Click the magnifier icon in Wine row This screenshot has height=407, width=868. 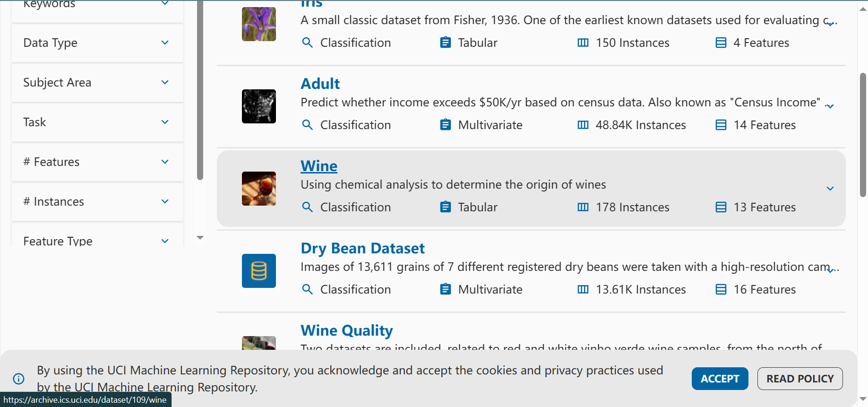307,207
